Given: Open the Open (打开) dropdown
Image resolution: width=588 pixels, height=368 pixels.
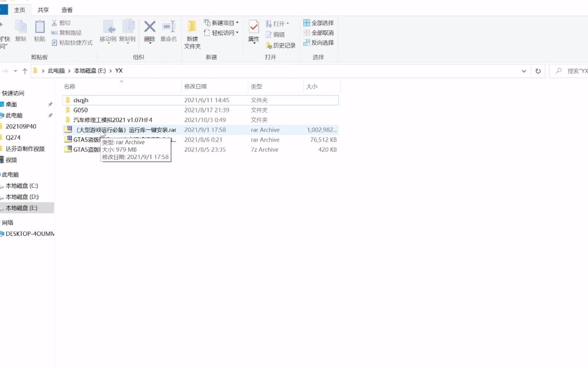Looking at the screenshot, I should click(278, 24).
